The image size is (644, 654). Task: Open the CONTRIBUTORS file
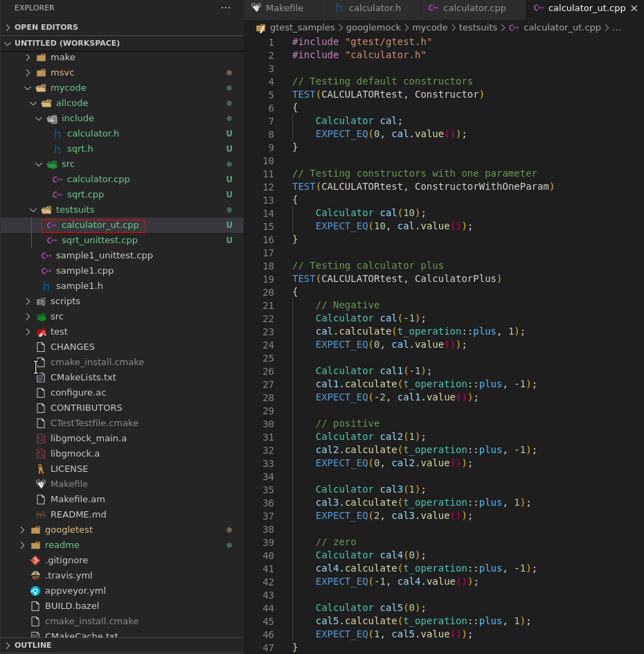tap(87, 408)
